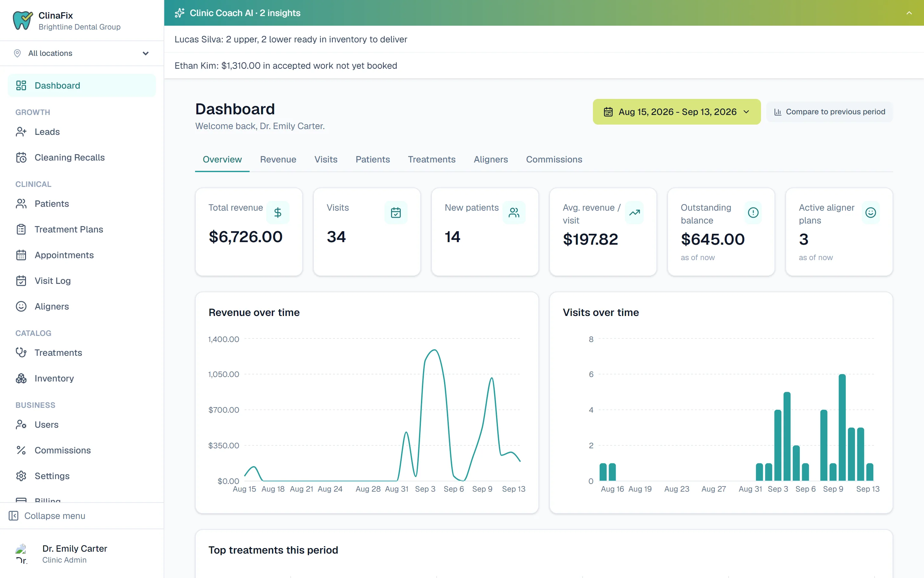Click the Treatment Plans clipboard icon
The width and height of the screenshot is (924, 578).
[21, 229]
